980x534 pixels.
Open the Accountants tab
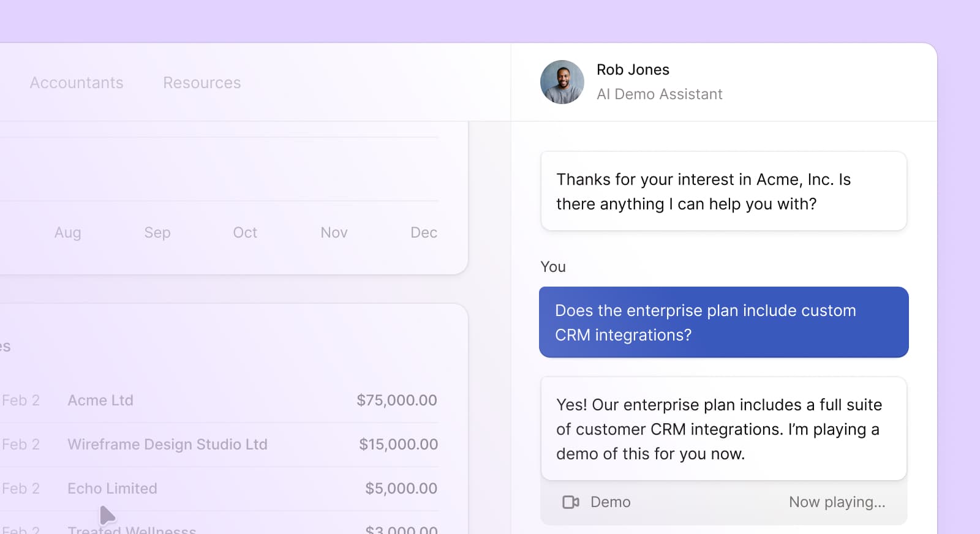point(77,83)
